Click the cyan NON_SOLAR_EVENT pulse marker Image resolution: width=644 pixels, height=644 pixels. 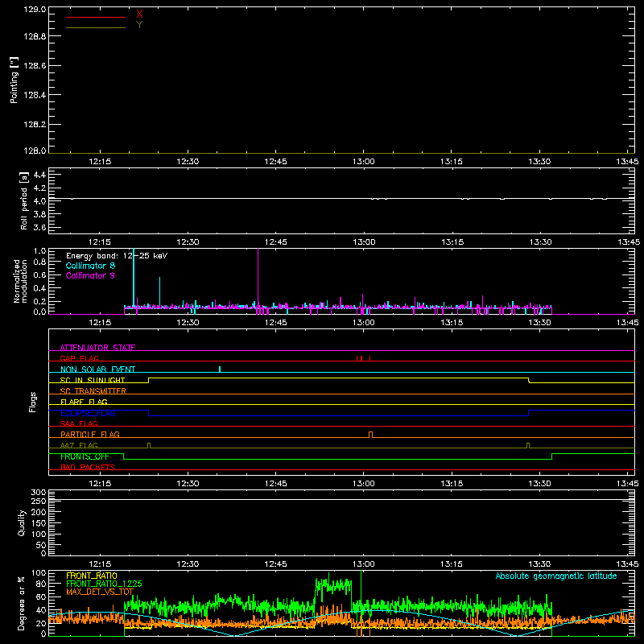point(220,369)
